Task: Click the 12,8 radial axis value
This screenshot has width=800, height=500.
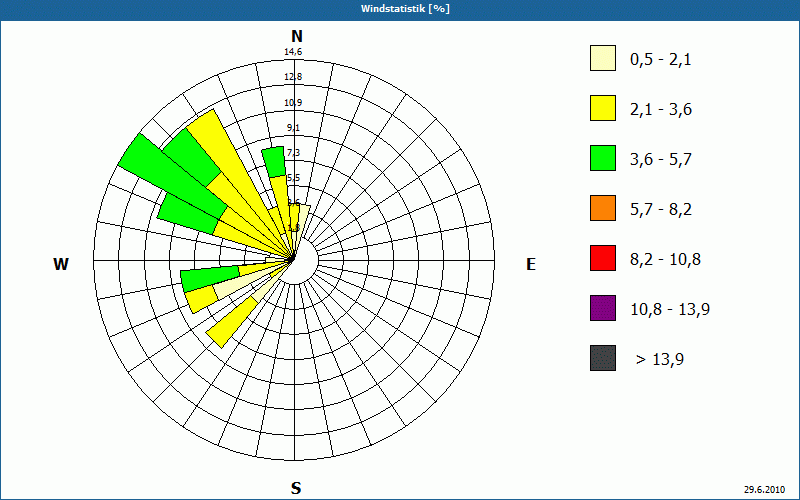Action: [293, 77]
